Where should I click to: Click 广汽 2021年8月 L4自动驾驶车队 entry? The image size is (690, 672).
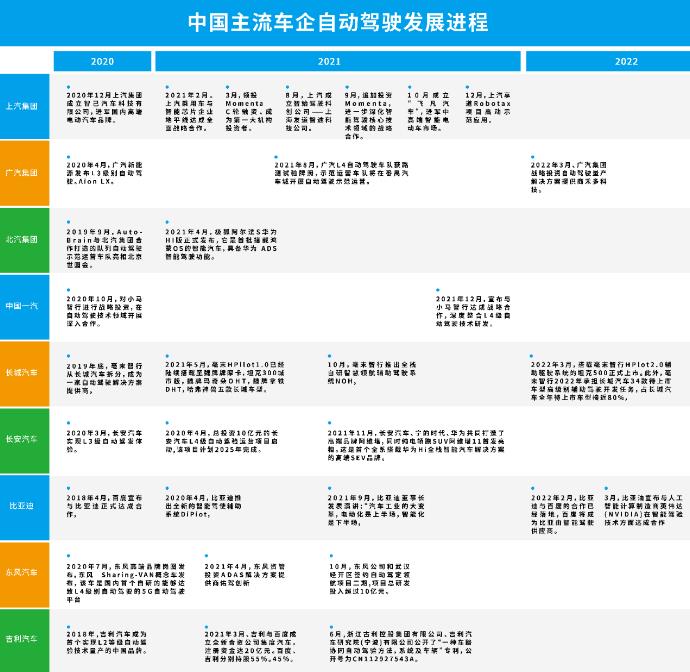point(341,173)
